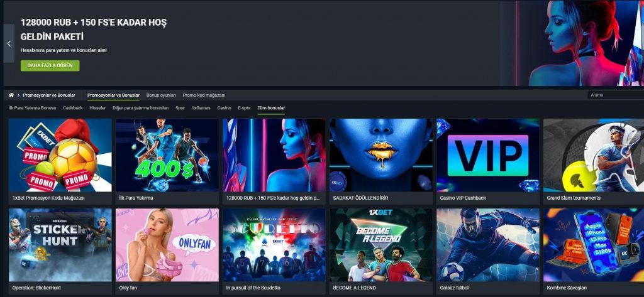Click '128000 RUB + 150 FS'e kadar' caption
The image size is (644, 297).
(273, 198)
